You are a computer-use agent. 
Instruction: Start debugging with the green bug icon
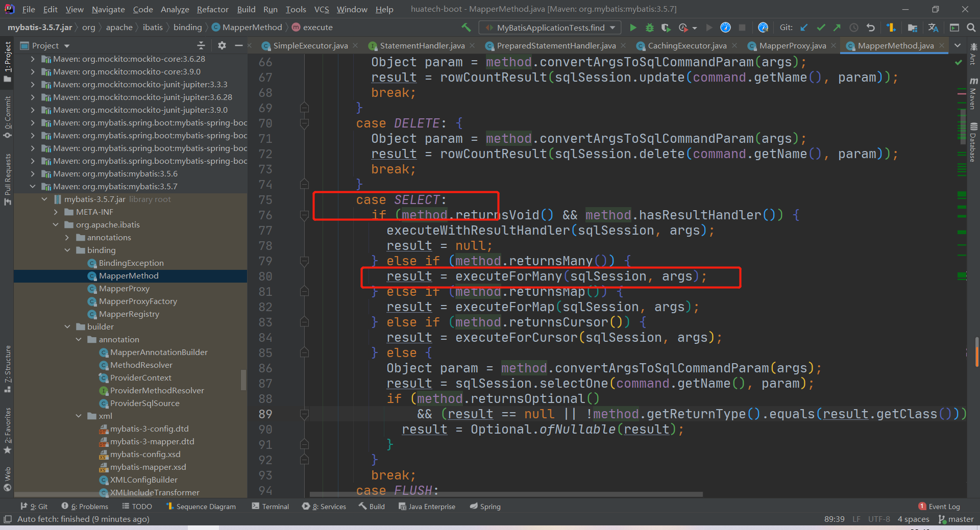coord(649,28)
